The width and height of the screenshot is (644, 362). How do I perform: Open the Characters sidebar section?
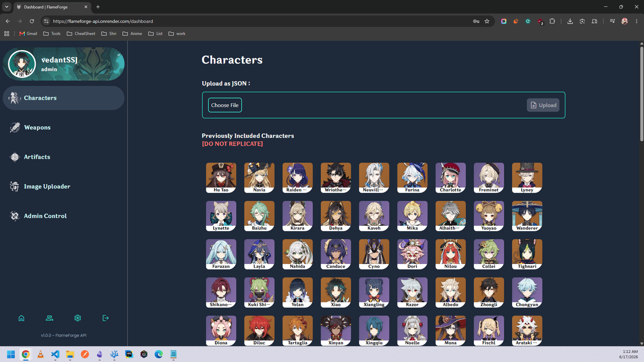click(63, 98)
